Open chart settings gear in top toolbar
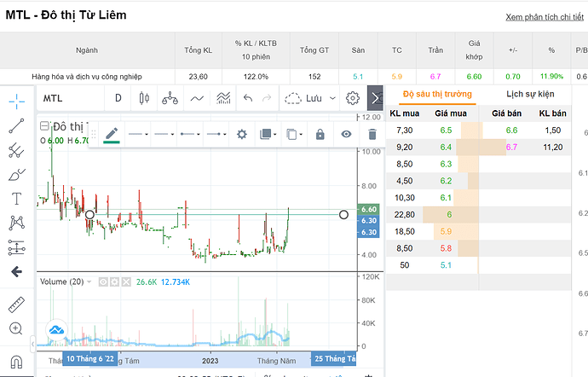Image resolution: width=588 pixels, height=377 pixels. [352, 98]
